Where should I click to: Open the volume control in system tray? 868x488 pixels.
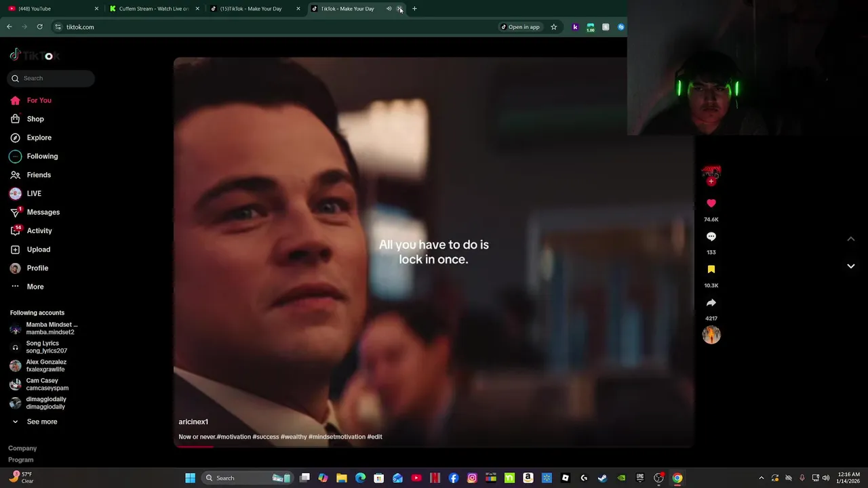[825, 478]
